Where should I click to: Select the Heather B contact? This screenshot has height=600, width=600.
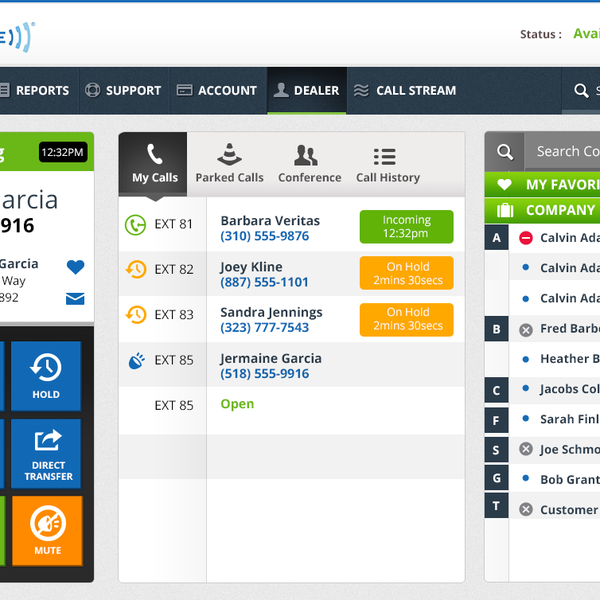pos(570,359)
